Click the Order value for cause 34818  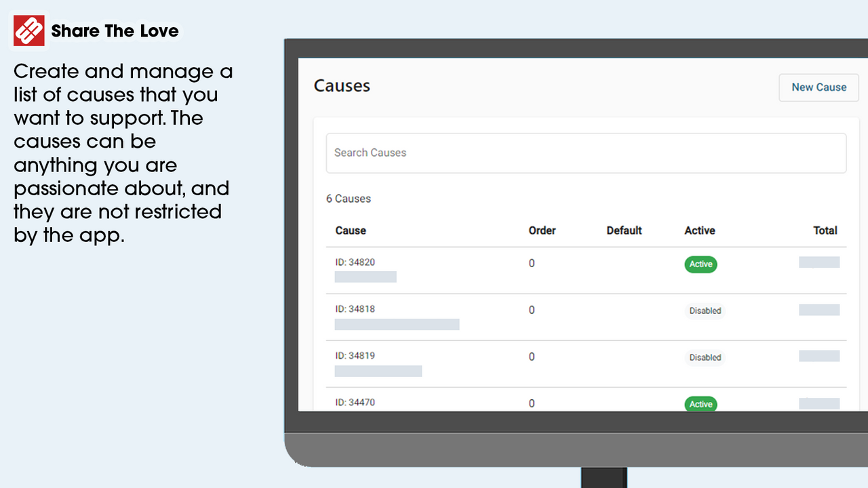532,310
